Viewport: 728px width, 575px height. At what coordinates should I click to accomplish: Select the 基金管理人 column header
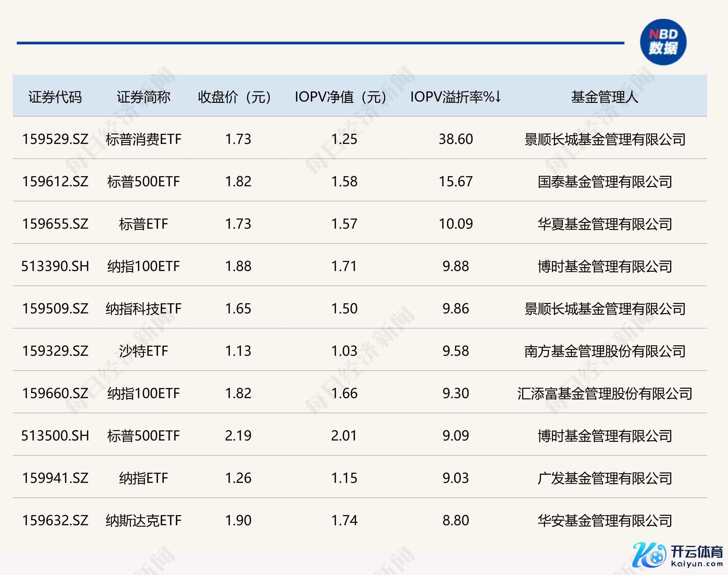[x=605, y=97]
